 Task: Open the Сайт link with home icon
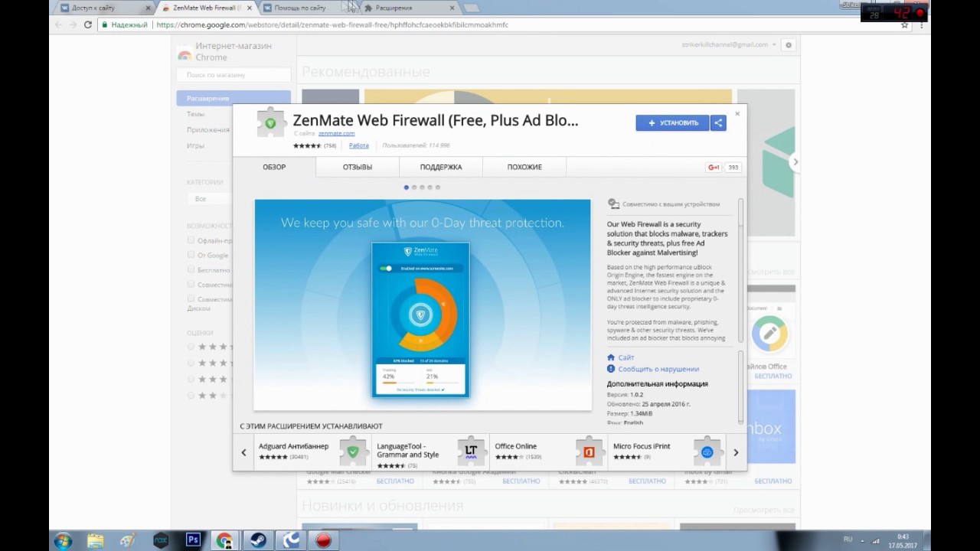(x=621, y=357)
